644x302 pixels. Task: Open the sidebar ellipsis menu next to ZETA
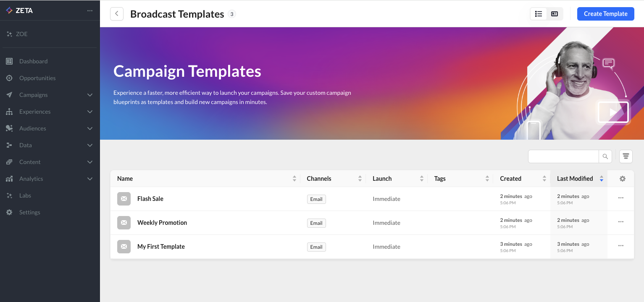tap(90, 11)
